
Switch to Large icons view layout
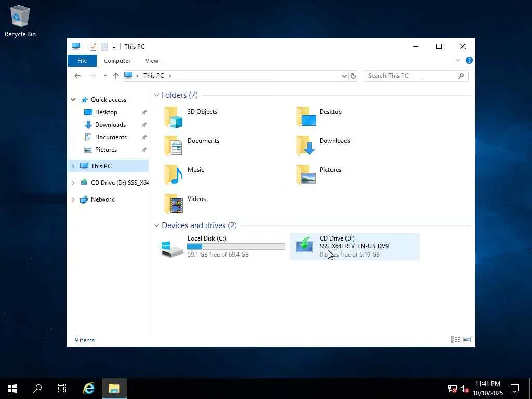coord(467,340)
